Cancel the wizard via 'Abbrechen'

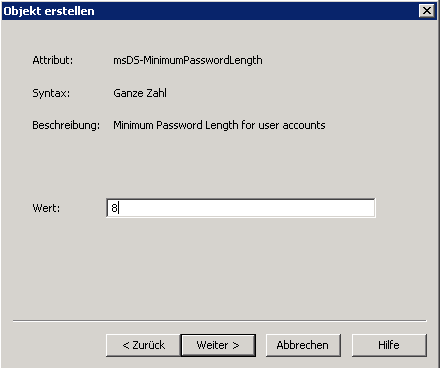click(x=303, y=345)
